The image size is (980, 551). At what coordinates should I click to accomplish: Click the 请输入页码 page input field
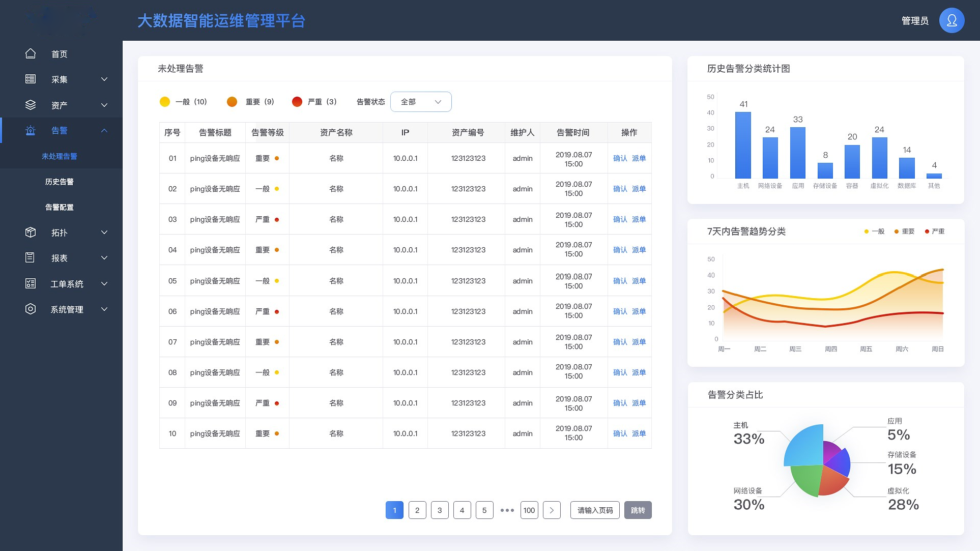point(595,510)
